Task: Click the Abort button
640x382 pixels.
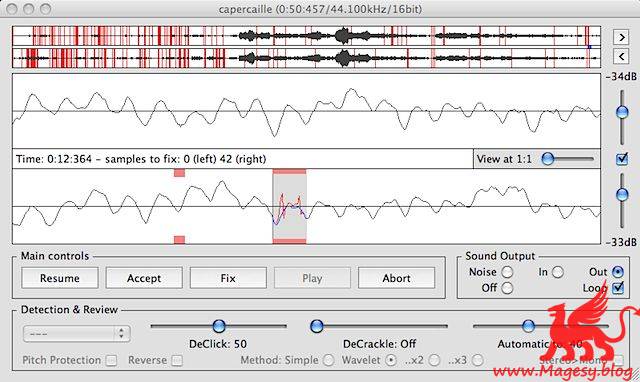Action: click(396, 278)
